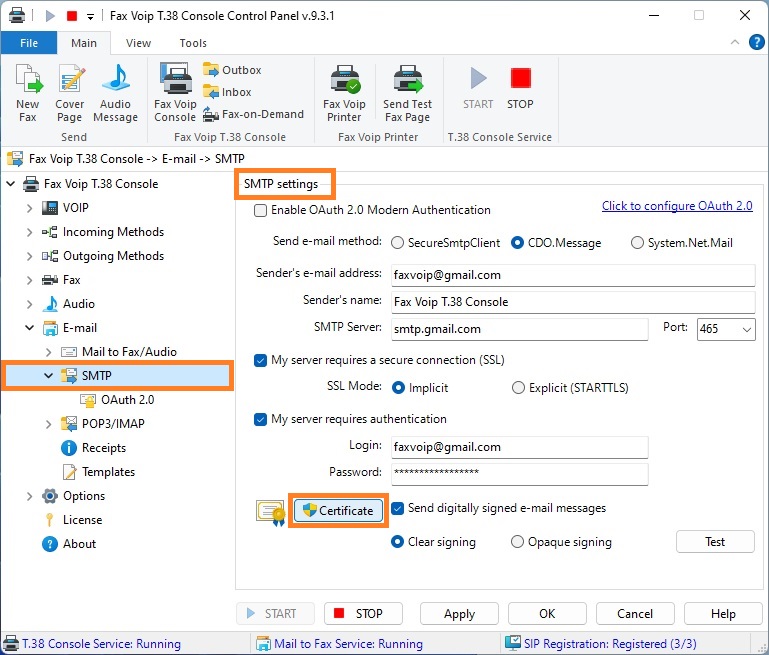
Task: Toggle secure connection (SSL) checkbox
Action: 260,361
